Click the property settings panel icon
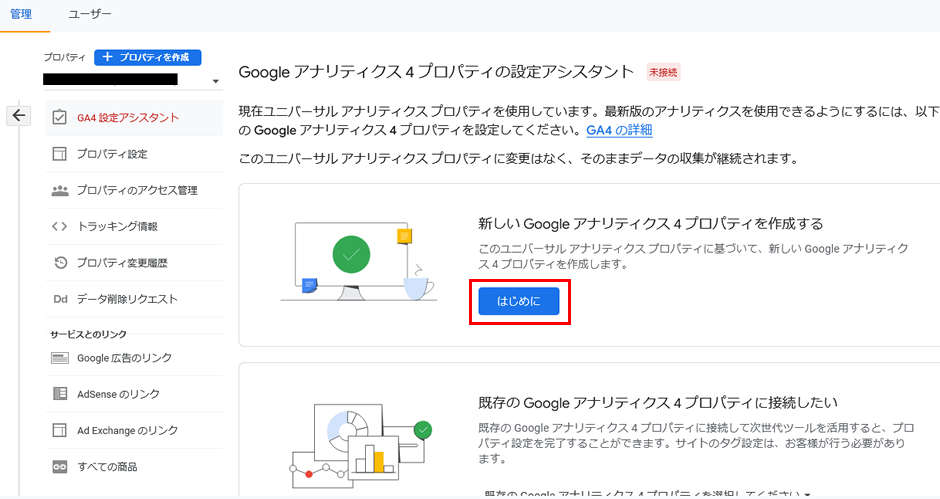The width and height of the screenshot is (940, 499). tap(59, 154)
